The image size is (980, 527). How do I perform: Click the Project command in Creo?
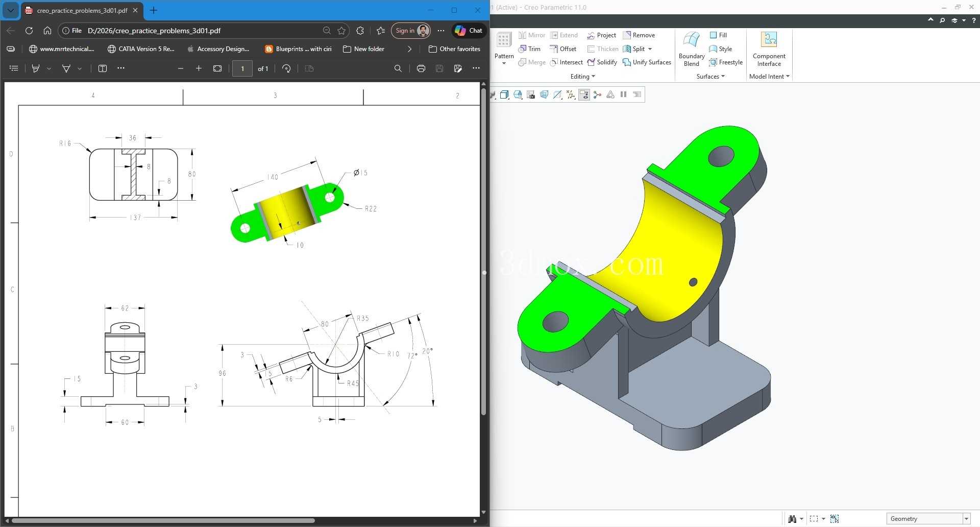(601, 35)
